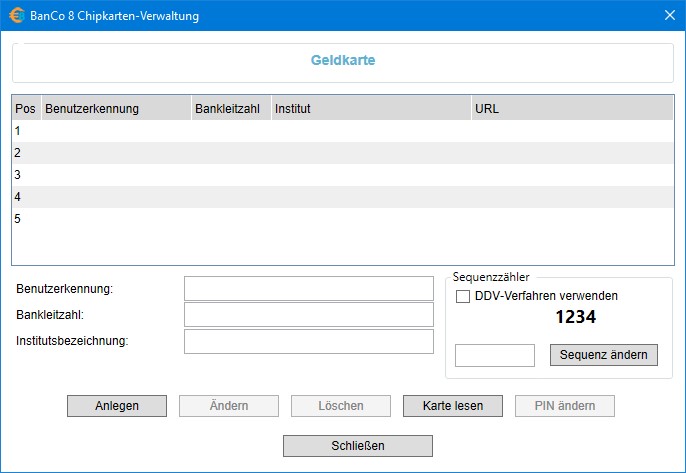Select the Institutsbezeichnung input box

[308, 341]
